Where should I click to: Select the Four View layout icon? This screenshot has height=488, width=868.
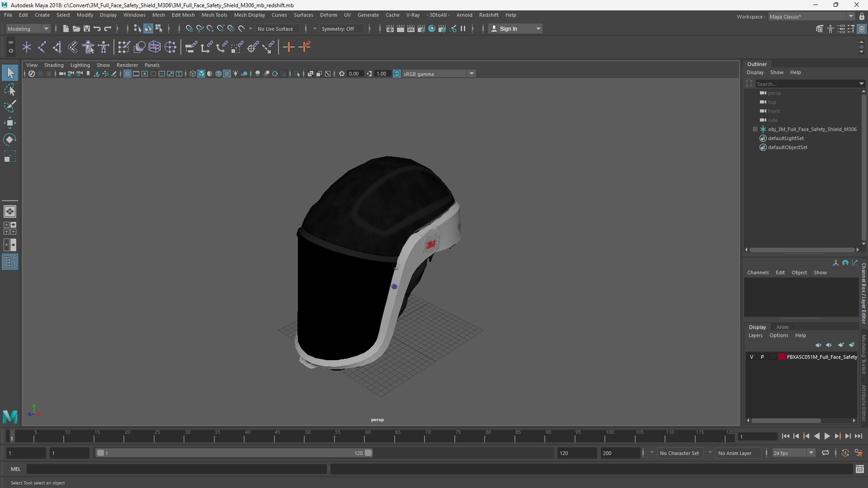[10, 228]
